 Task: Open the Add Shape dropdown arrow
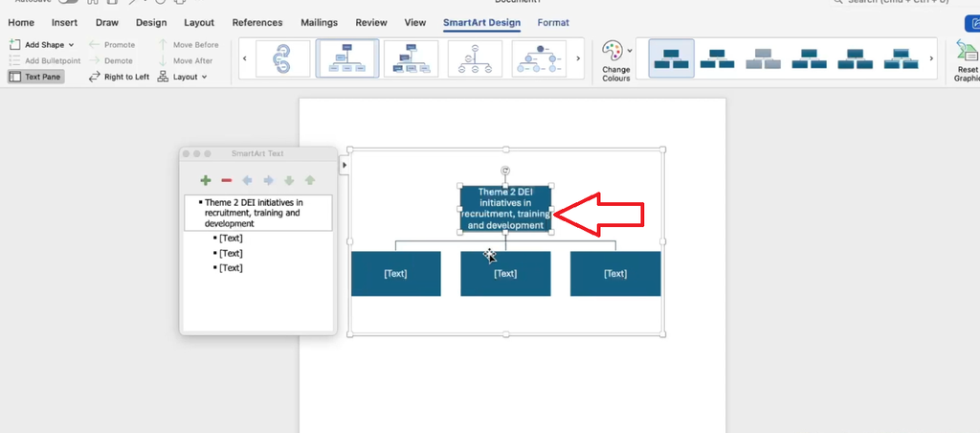point(71,45)
